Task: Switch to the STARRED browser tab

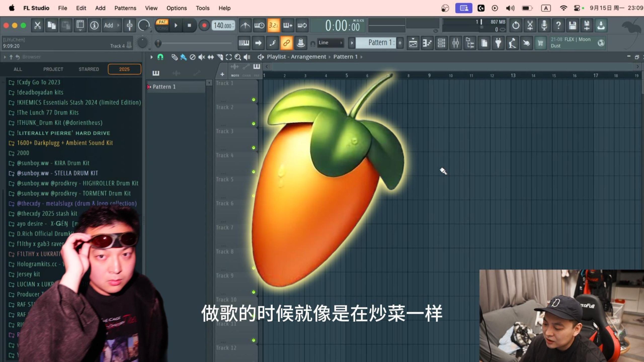Action: pyautogui.click(x=89, y=69)
